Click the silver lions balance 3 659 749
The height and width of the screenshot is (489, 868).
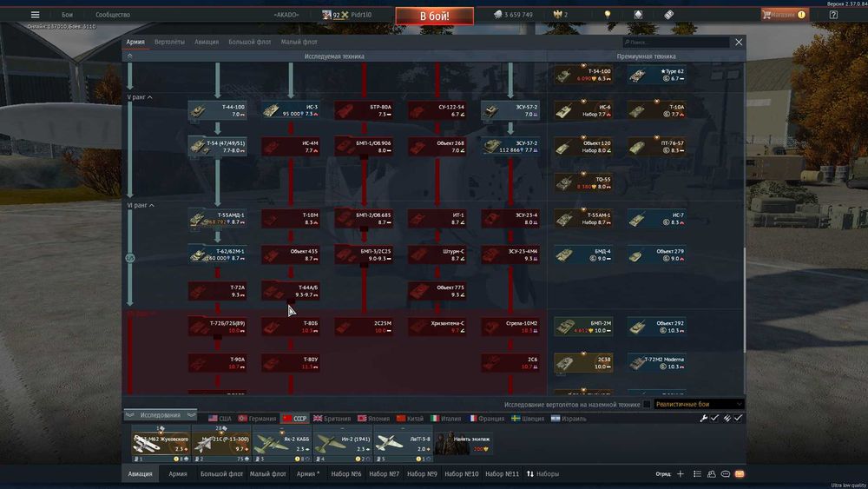coord(513,15)
